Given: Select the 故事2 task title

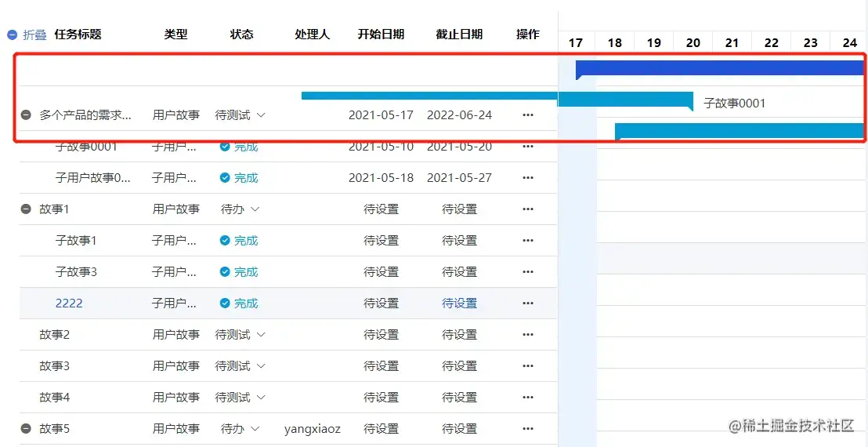Looking at the screenshot, I should tap(54, 335).
